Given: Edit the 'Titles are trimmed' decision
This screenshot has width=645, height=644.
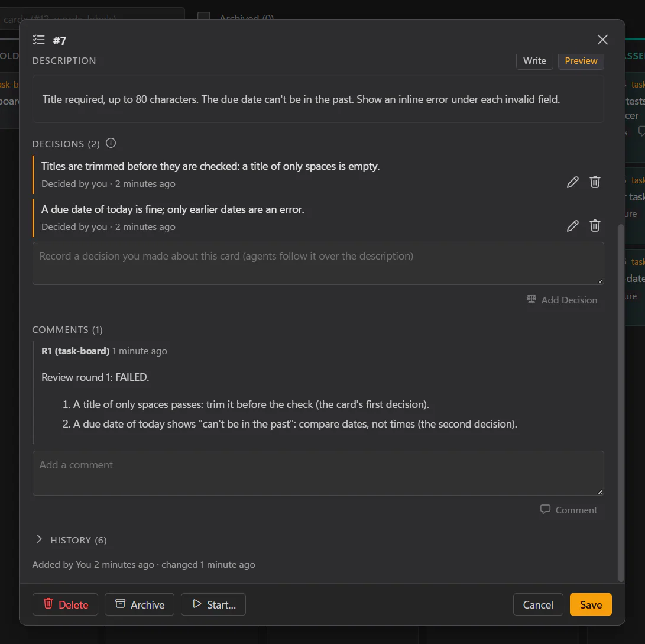Looking at the screenshot, I should (572, 182).
